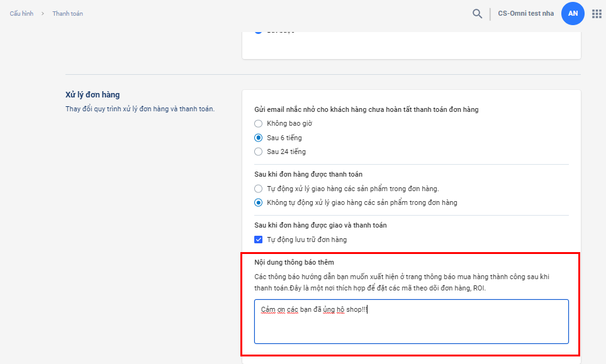Screen dimensions: 606x364
Task: Open the apps grid launcher
Action: click(x=597, y=14)
